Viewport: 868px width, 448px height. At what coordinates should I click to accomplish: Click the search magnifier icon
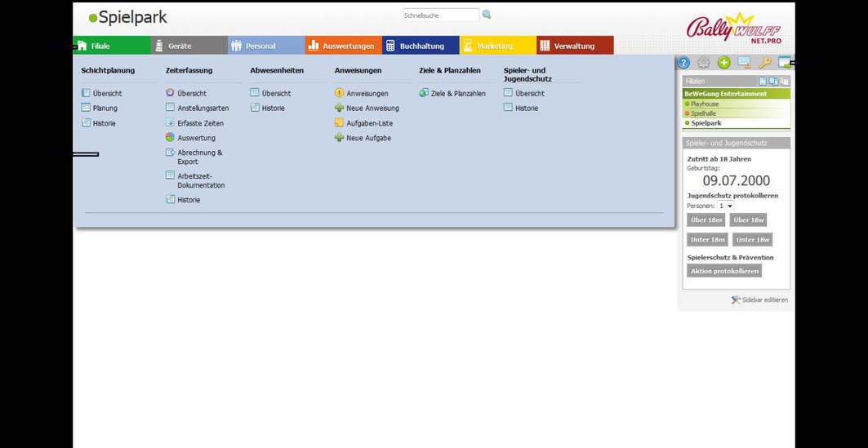tap(487, 15)
